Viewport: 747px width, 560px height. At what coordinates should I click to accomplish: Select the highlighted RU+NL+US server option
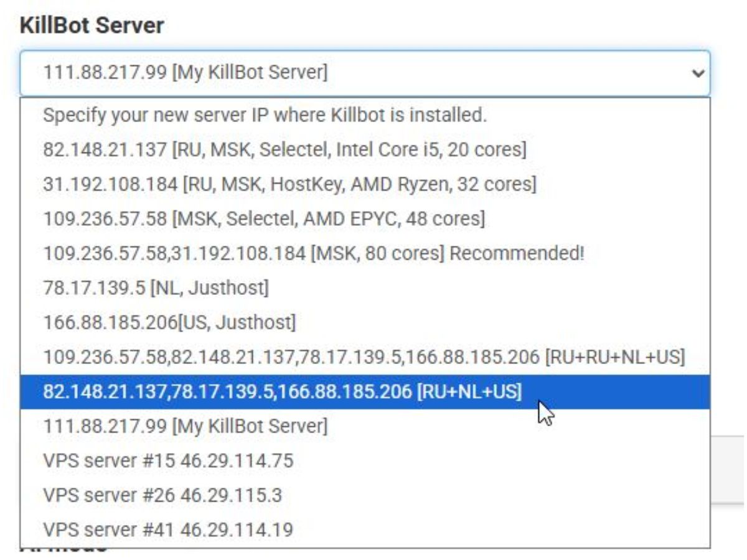point(365,391)
